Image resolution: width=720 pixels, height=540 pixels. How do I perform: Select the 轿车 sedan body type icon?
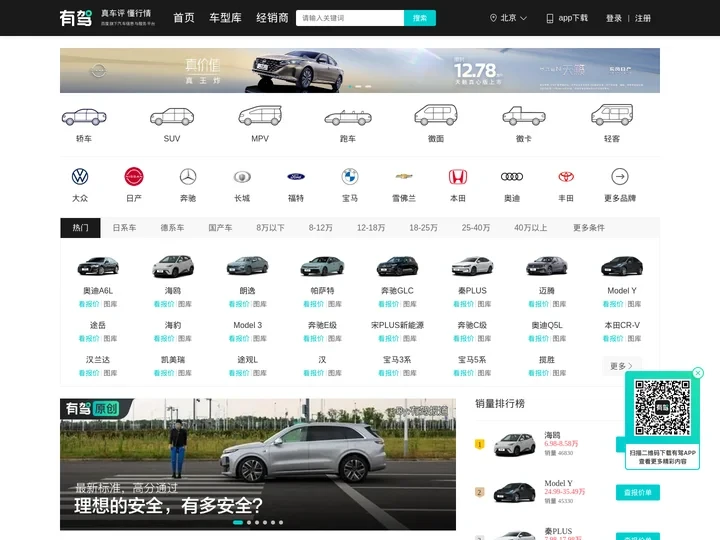coord(84,117)
